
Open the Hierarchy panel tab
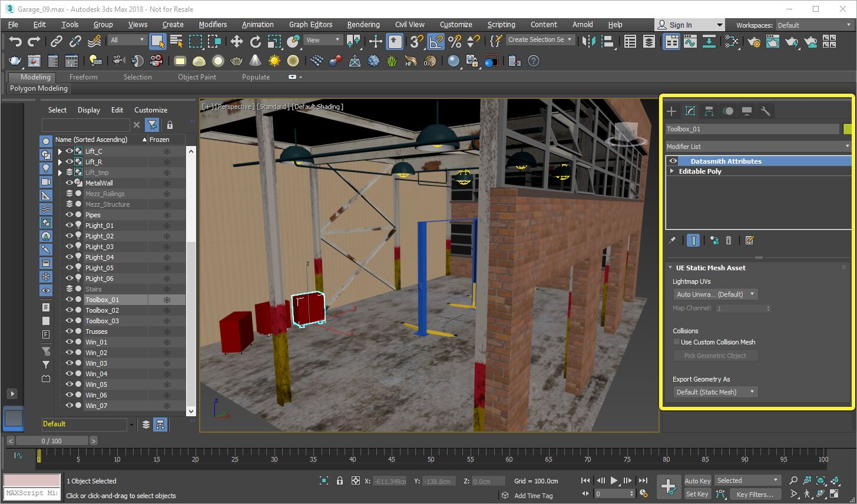click(709, 111)
